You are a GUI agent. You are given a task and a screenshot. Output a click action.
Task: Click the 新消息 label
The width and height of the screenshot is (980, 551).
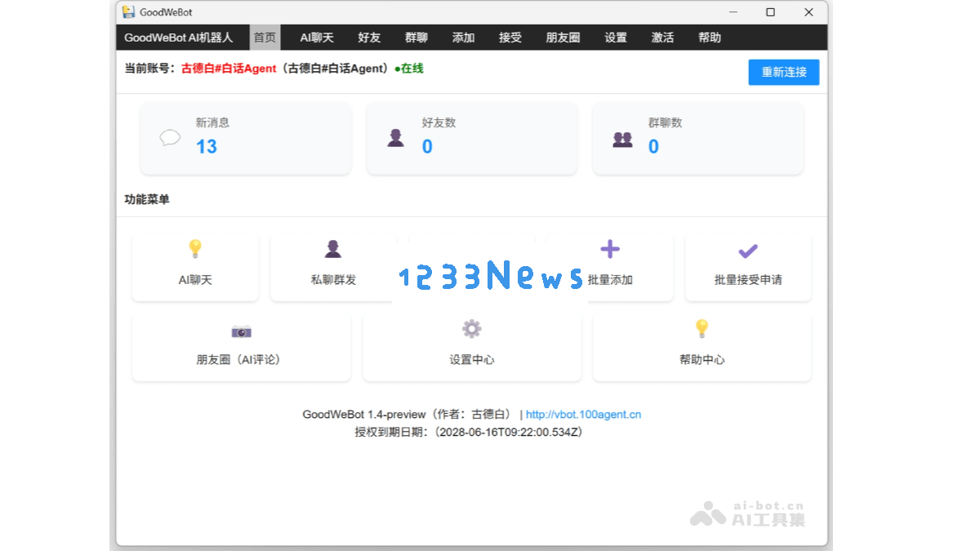click(212, 122)
